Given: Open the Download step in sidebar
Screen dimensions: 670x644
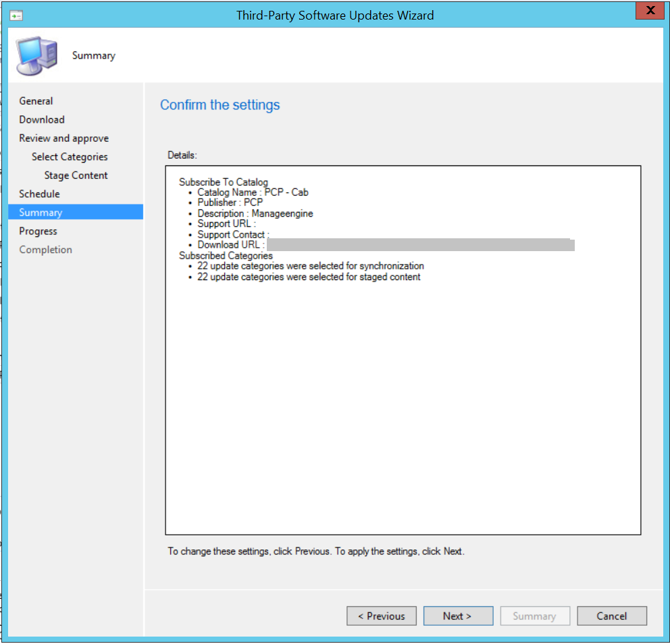Looking at the screenshot, I should click(42, 119).
